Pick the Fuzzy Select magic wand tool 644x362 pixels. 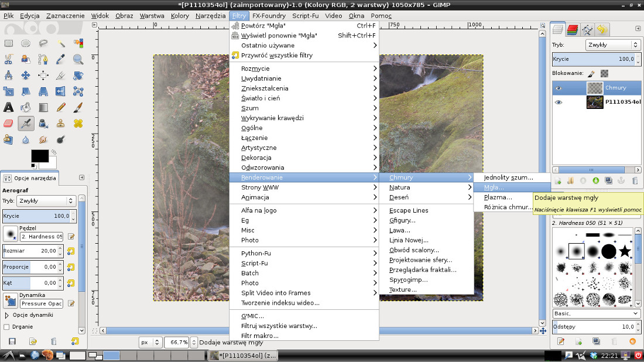coord(61,43)
